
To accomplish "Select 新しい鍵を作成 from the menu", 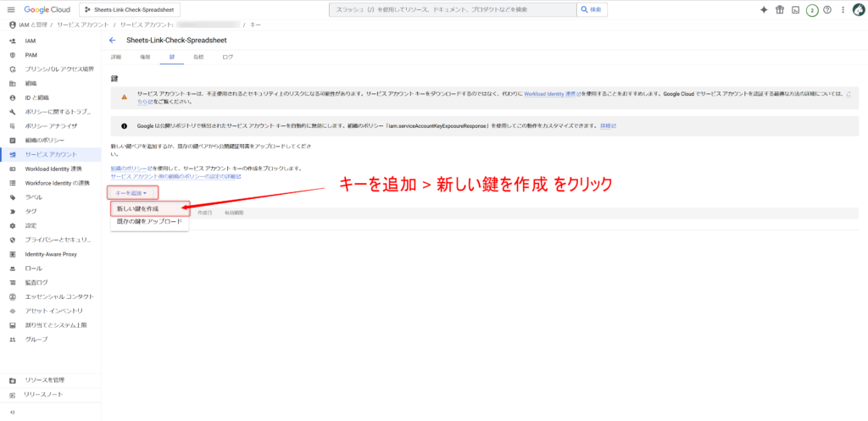I will [x=138, y=208].
